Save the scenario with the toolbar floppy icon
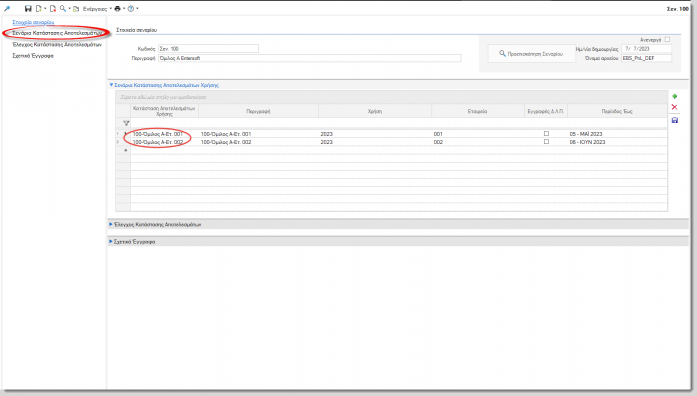Screen dimensions: 697x396 point(28,8)
